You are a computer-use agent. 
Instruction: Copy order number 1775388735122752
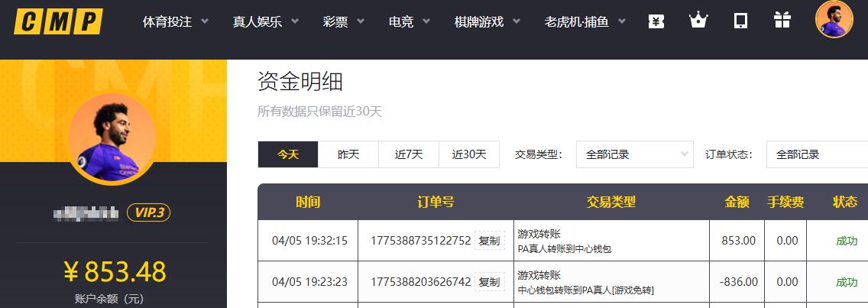coord(489,241)
